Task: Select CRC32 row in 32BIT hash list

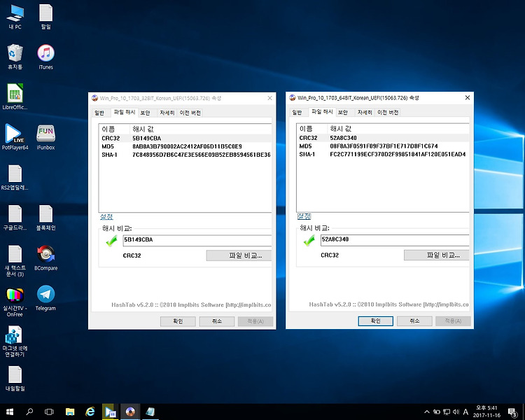Action: (x=185, y=139)
